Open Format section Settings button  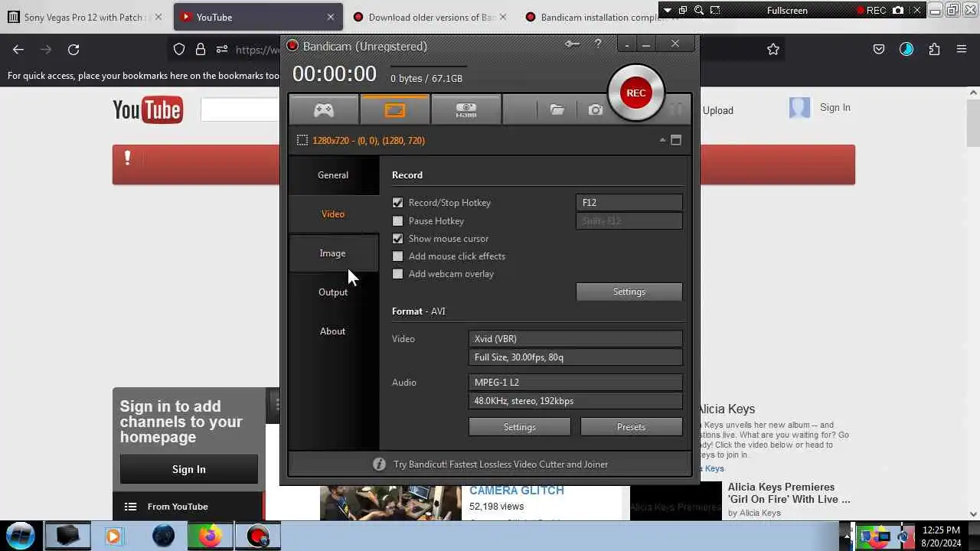point(520,427)
